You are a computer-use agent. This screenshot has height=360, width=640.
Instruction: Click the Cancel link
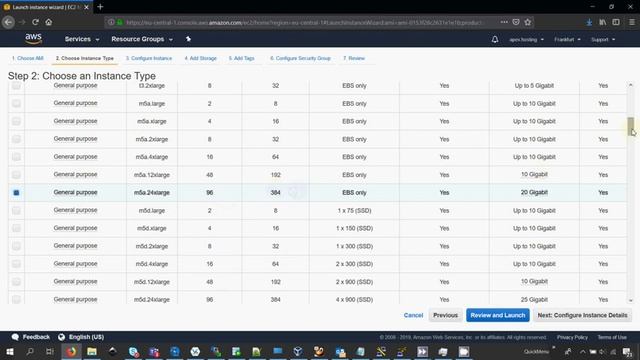(413, 315)
